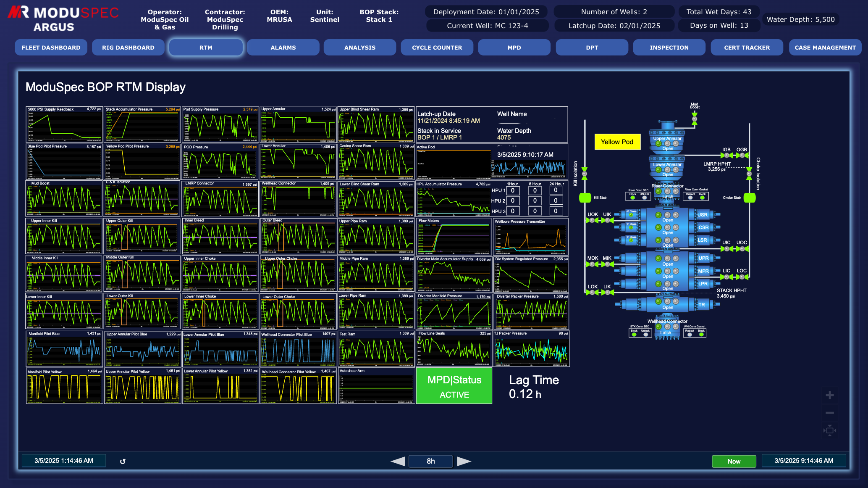The width and height of the screenshot is (868, 488).
Task: Open the CYCLE COUNTER tab
Action: click(x=437, y=47)
